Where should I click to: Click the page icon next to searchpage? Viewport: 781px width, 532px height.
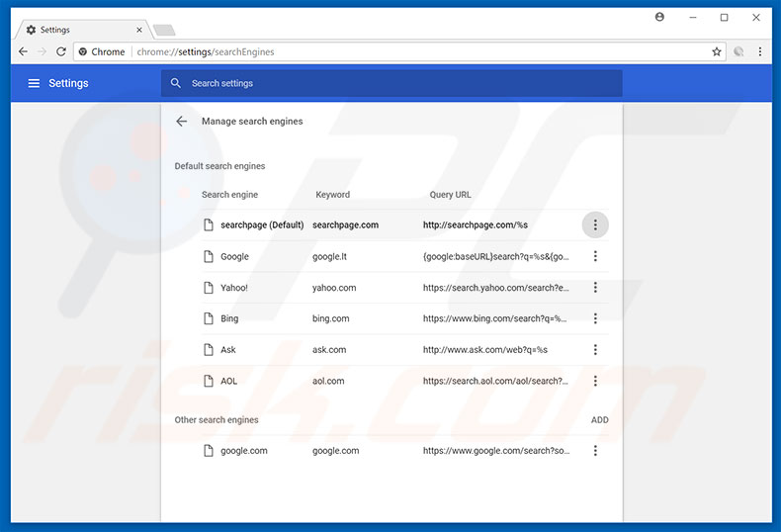[x=209, y=225]
